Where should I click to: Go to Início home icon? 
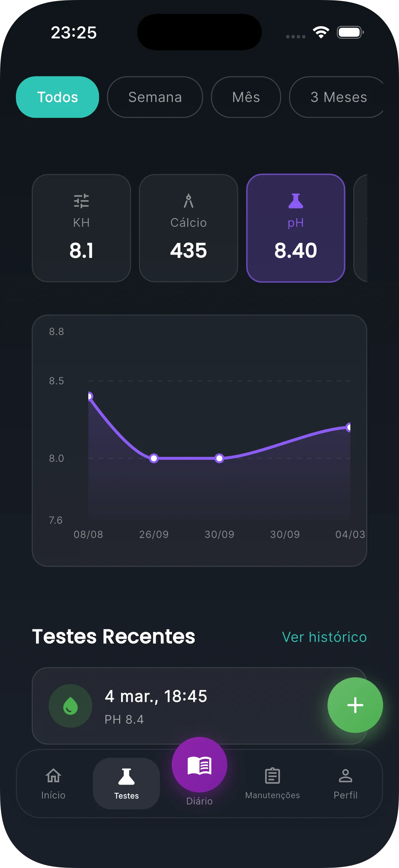53,776
